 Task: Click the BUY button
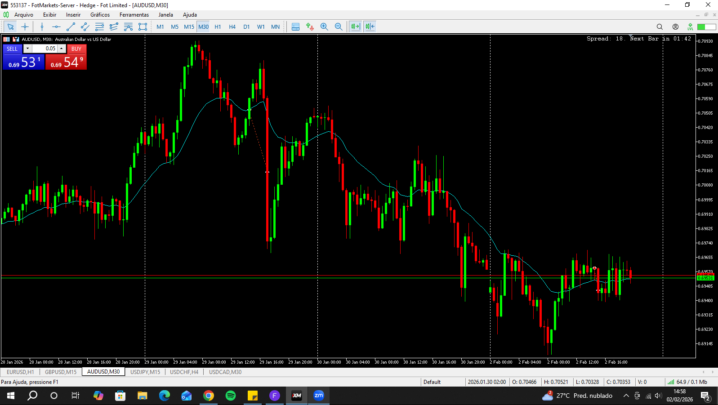pos(76,48)
